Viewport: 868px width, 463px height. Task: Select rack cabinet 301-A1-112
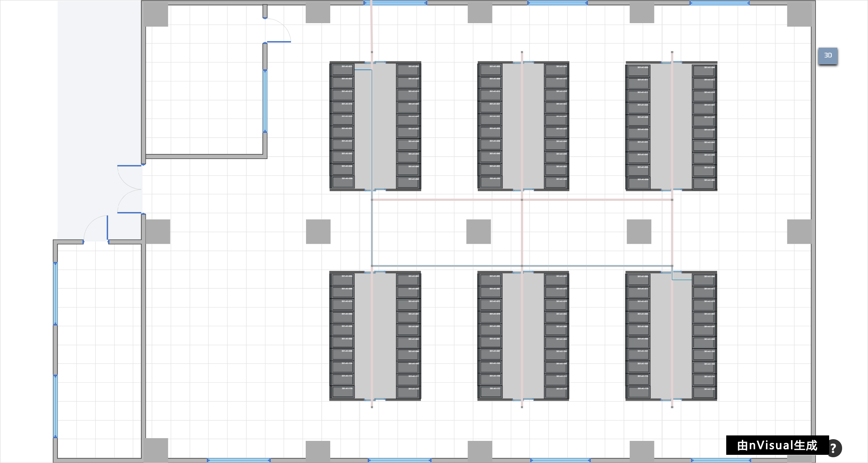(556, 380)
